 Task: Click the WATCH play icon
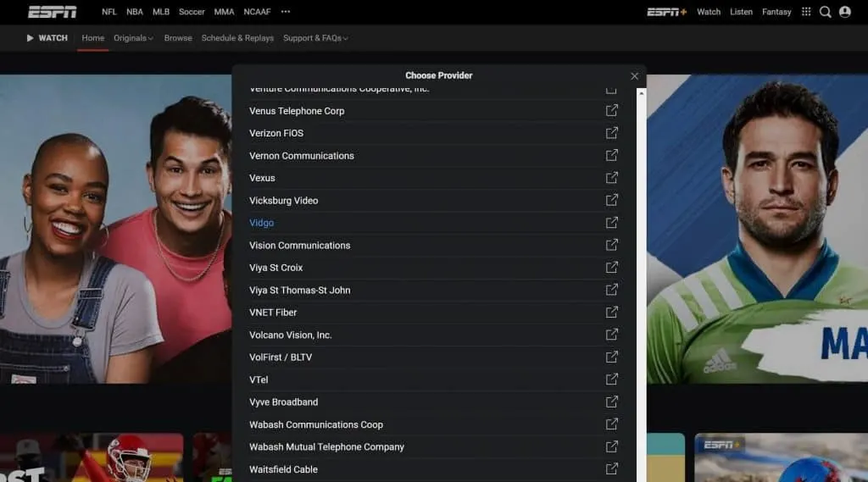tap(30, 38)
